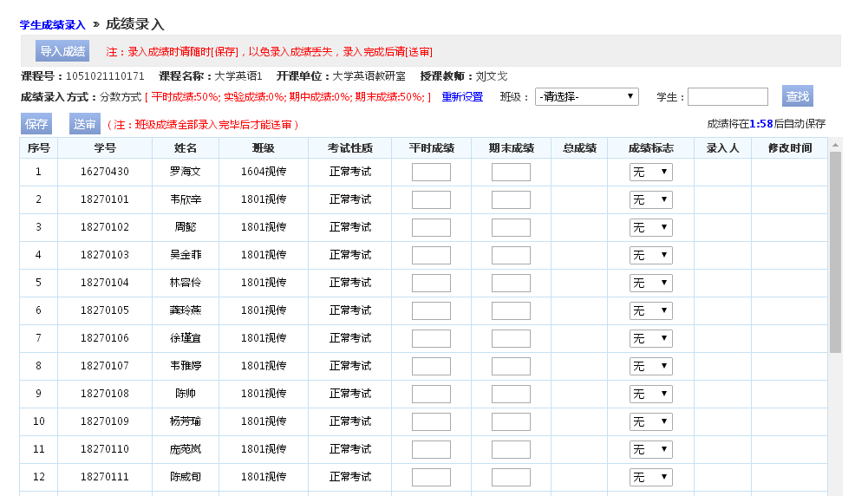The height and width of the screenshot is (496, 868).
Task: Click the scroll-up arrow of table scrollbar
Action: [x=835, y=144]
